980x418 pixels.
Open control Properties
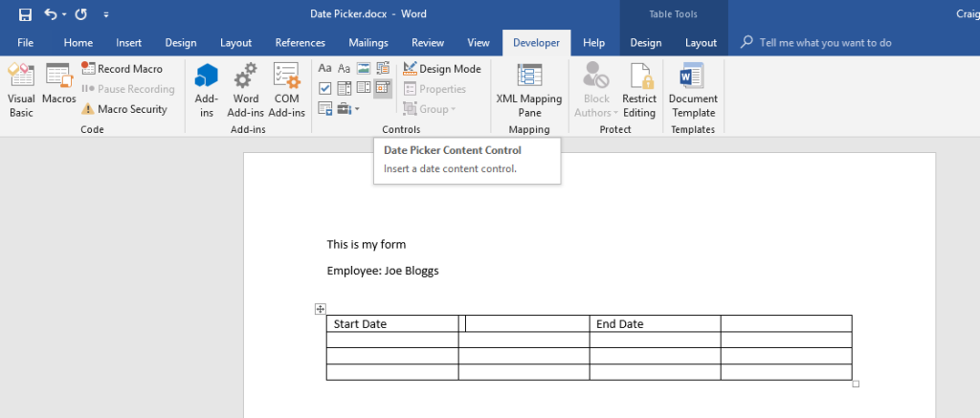435,89
